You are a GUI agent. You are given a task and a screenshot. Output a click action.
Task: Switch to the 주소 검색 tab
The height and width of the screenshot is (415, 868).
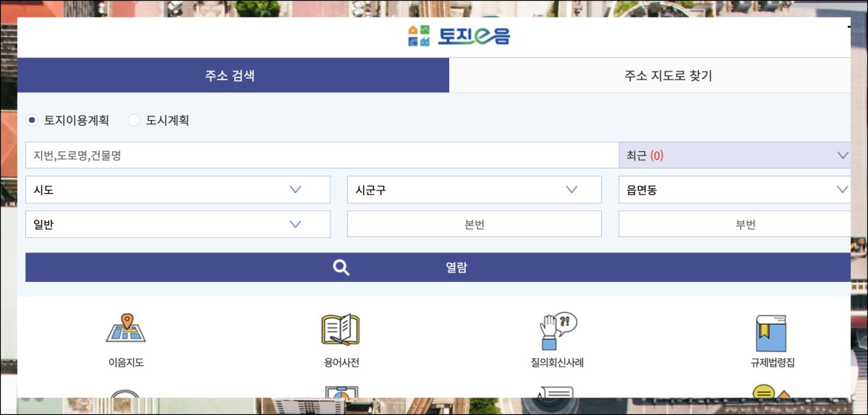tap(233, 75)
